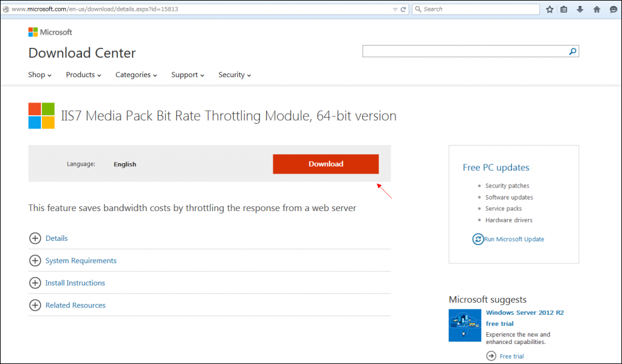Click the Download Center search magnifier
This screenshot has height=364, width=622.
click(x=572, y=51)
